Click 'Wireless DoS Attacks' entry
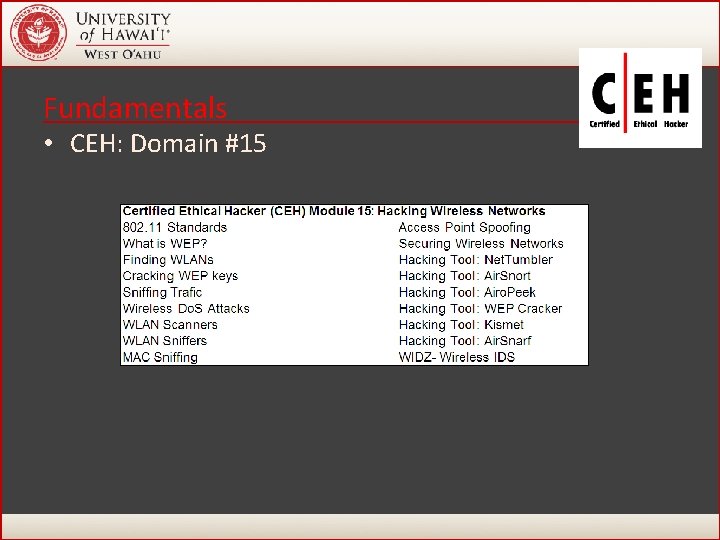 [186, 309]
